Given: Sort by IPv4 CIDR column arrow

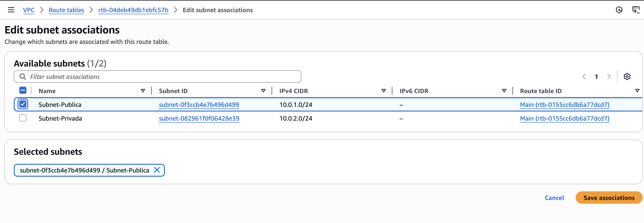Looking at the screenshot, I should (x=383, y=91).
